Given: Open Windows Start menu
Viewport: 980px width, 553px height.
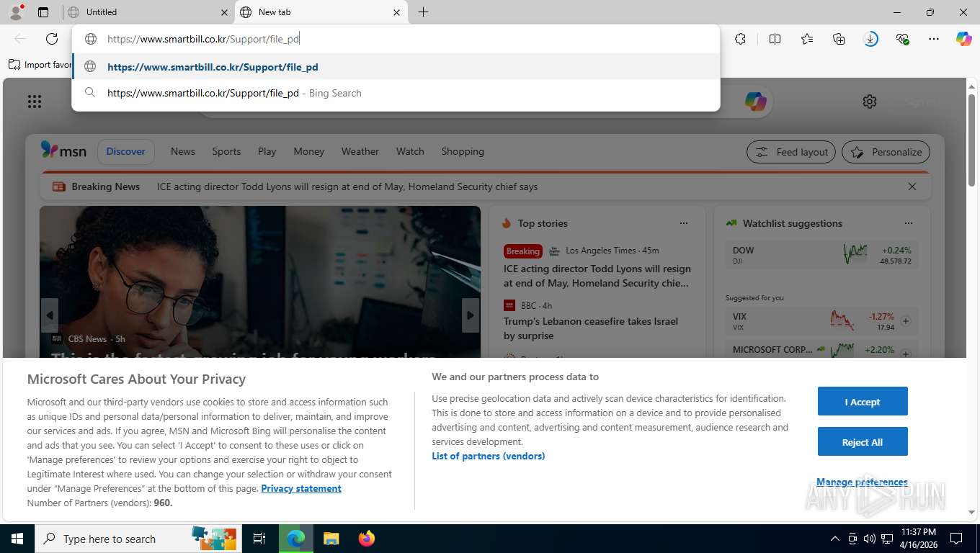Looking at the screenshot, I should pyautogui.click(x=17, y=539).
